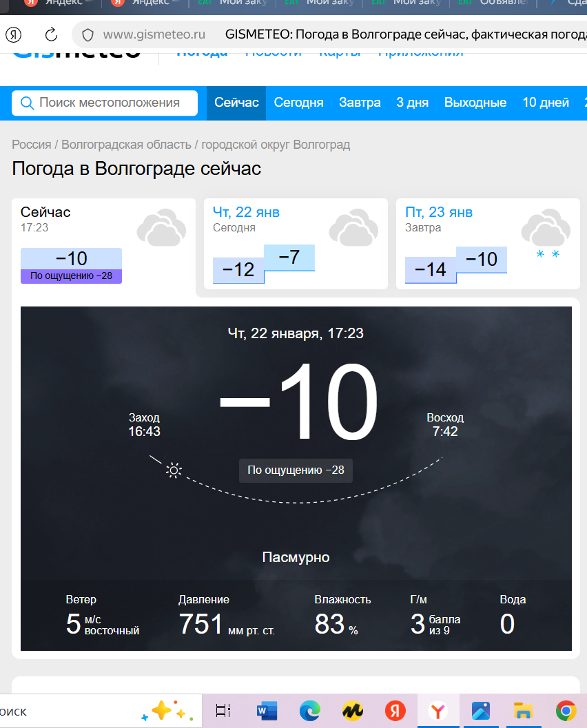Image resolution: width=587 pixels, height=728 pixels.
Task: Reload the page with the refresh icon
Action: point(51,34)
